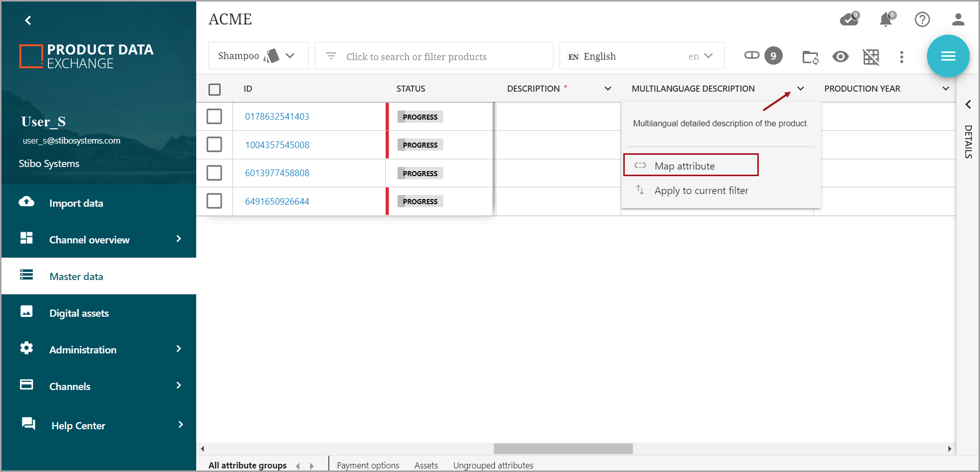This screenshot has width=980, height=472.
Task: Check the box for product 0178632541403
Action: coord(215,117)
